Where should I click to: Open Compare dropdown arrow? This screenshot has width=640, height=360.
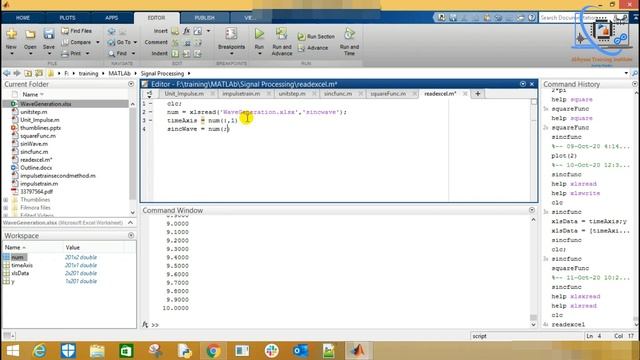(98, 42)
